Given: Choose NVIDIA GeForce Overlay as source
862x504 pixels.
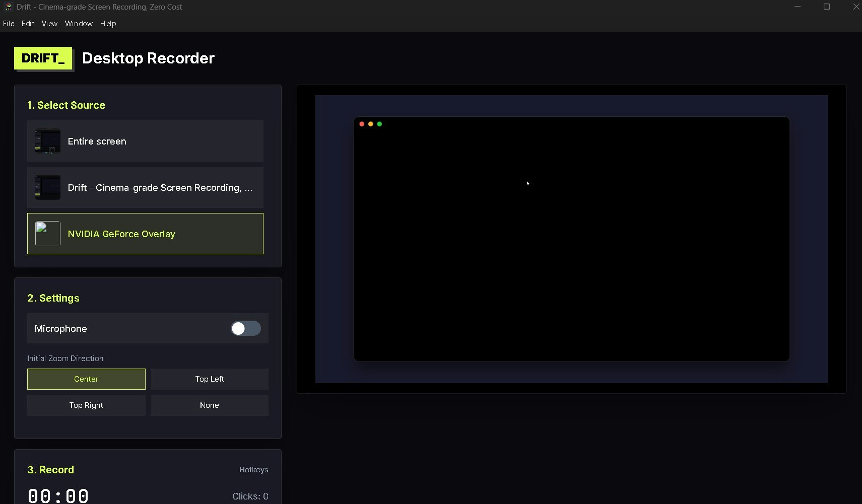Looking at the screenshot, I should (145, 234).
